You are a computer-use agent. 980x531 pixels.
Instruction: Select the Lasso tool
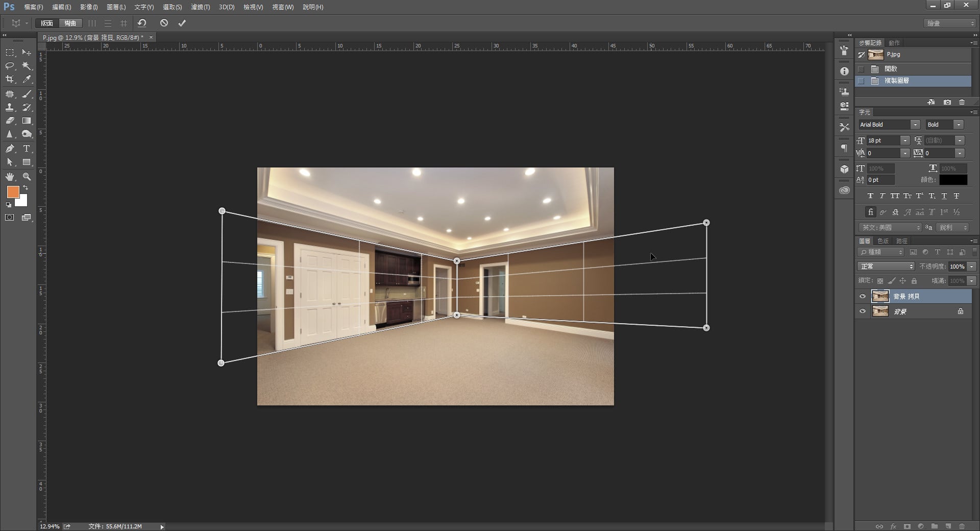[x=10, y=66]
